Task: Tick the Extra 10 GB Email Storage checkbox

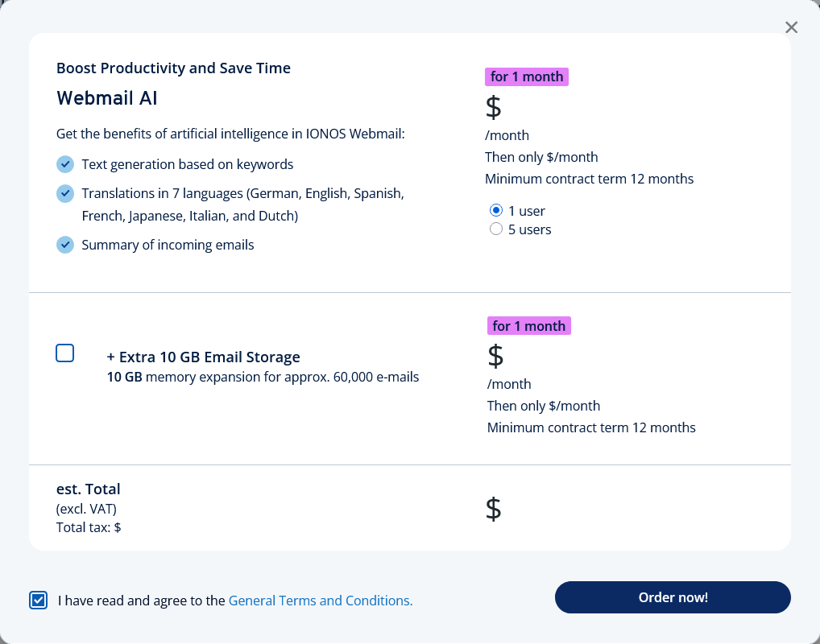Action: pyautogui.click(x=65, y=353)
